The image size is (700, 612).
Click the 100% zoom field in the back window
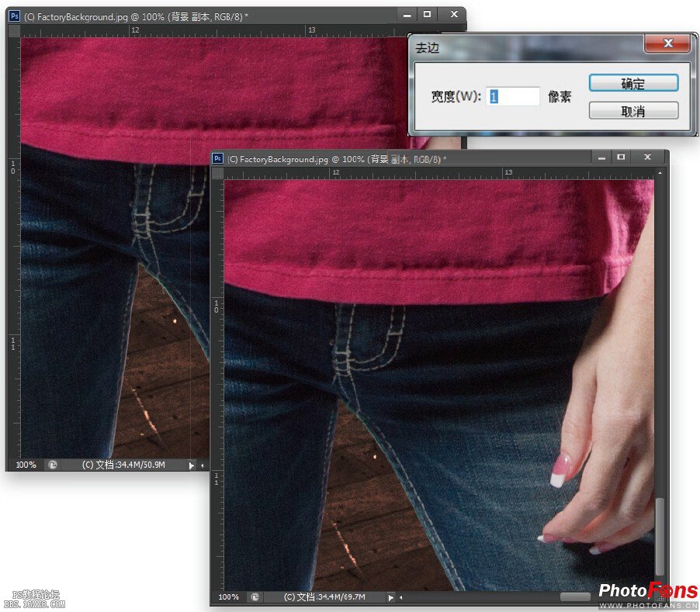26,465
